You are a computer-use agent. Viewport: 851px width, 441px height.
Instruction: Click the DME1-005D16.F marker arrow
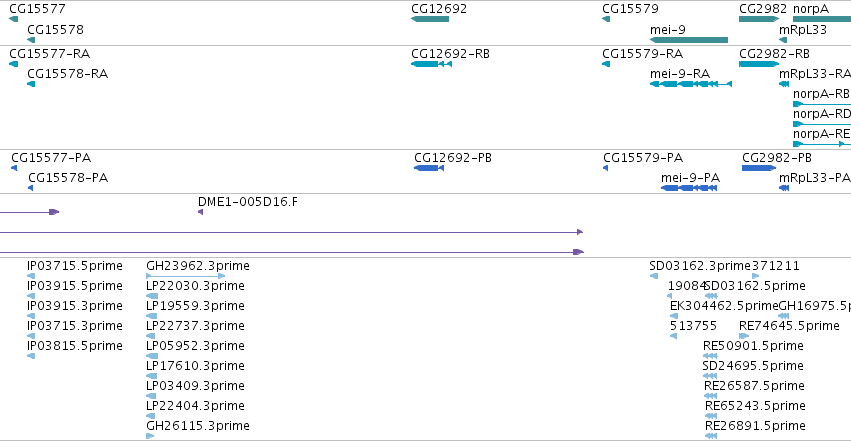tap(201, 212)
